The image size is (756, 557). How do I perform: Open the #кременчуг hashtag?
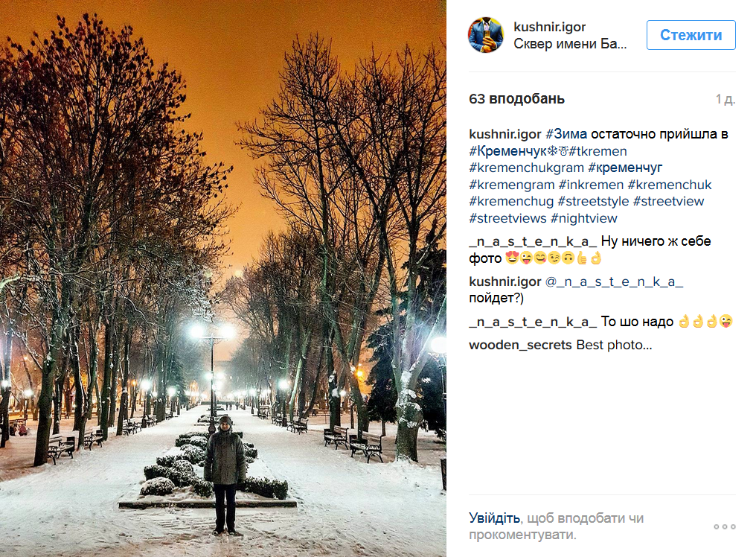pyautogui.click(x=625, y=168)
